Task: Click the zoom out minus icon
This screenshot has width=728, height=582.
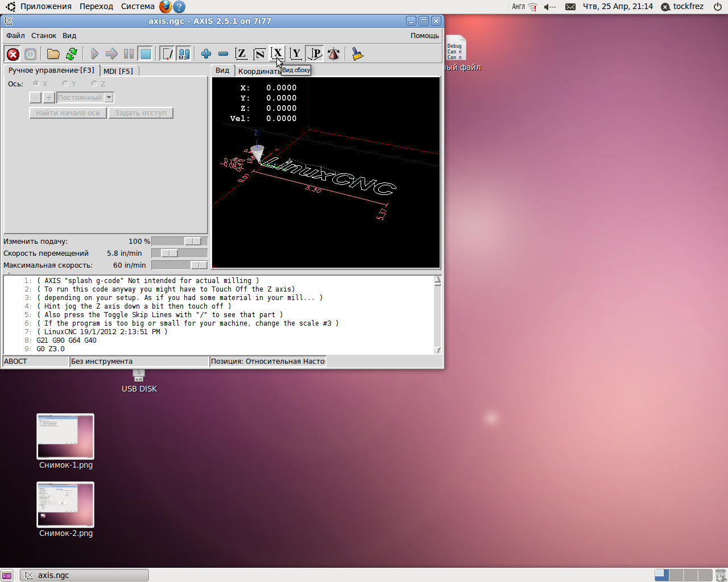Action: [x=223, y=54]
